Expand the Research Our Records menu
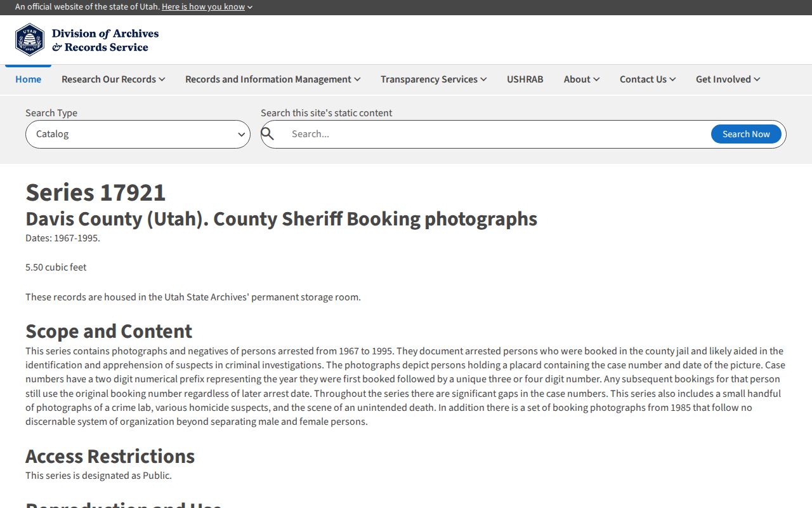The height and width of the screenshot is (508, 812). click(113, 79)
